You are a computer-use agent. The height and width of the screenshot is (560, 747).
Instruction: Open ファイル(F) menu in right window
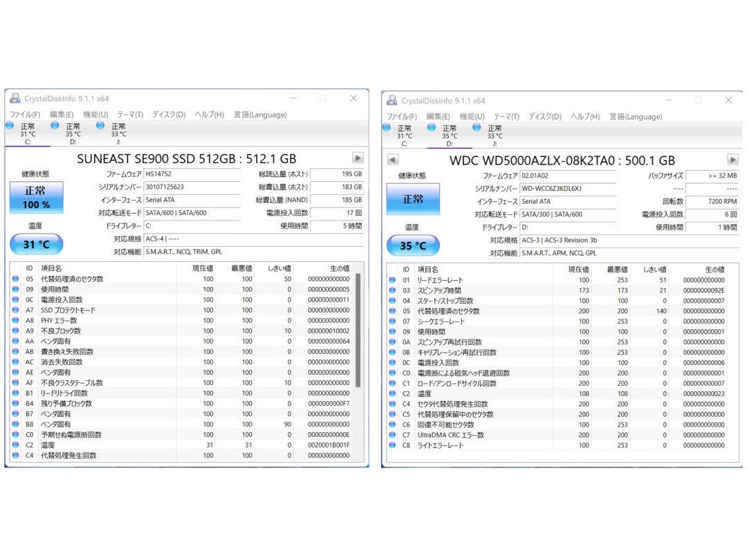pos(402,117)
